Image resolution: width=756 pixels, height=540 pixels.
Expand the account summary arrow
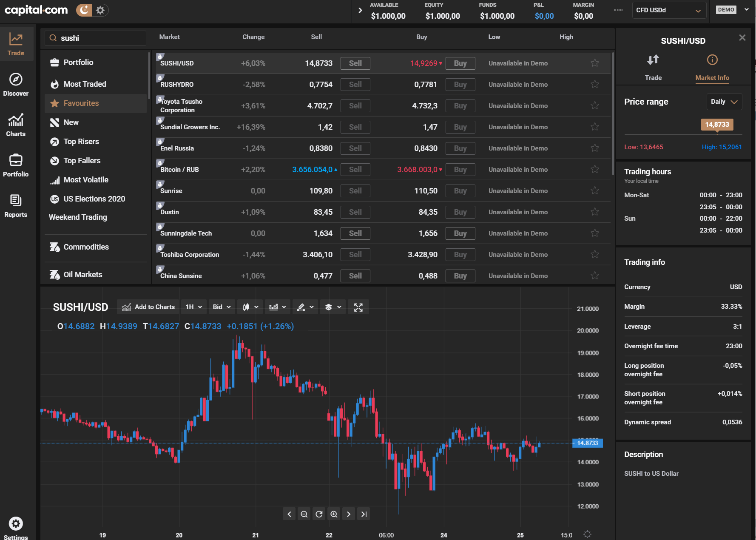coord(360,10)
